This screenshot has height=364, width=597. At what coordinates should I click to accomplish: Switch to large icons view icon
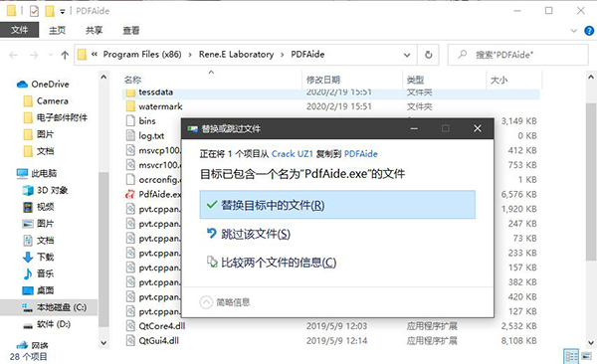click(x=587, y=356)
